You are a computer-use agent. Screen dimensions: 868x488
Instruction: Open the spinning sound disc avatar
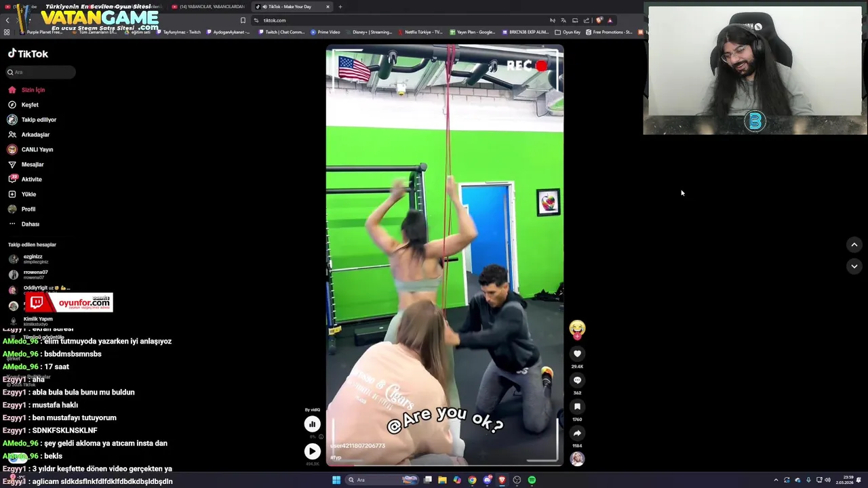pos(577,459)
